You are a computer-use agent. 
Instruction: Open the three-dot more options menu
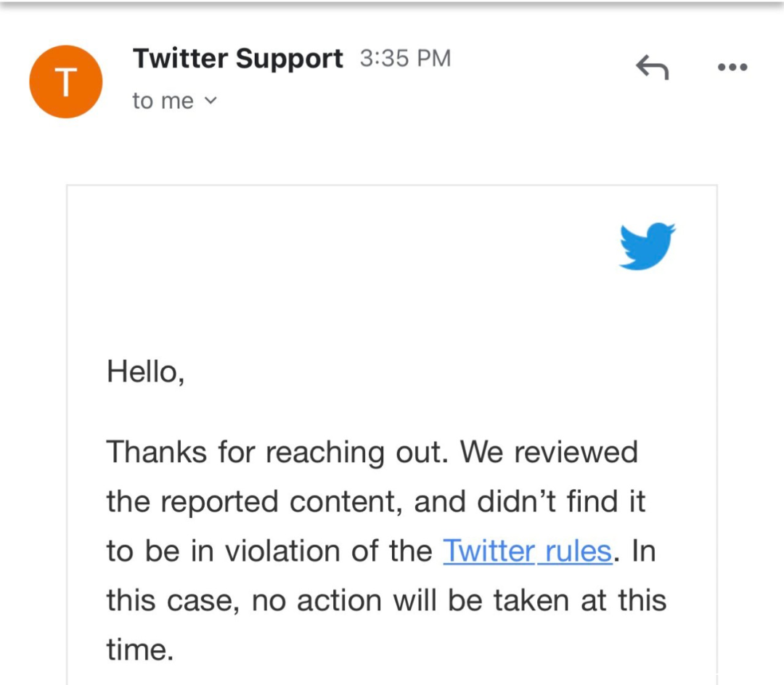coord(732,67)
